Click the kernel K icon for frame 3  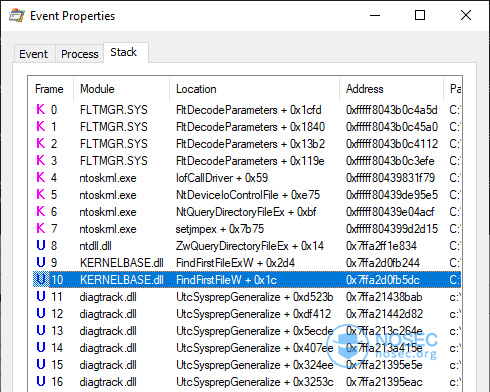point(41,160)
